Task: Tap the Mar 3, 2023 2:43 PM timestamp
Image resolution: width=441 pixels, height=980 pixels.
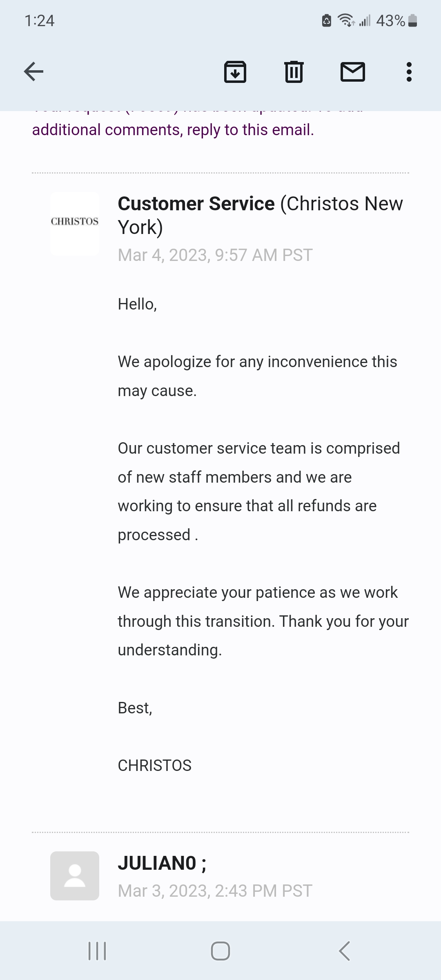Action: pos(215,891)
